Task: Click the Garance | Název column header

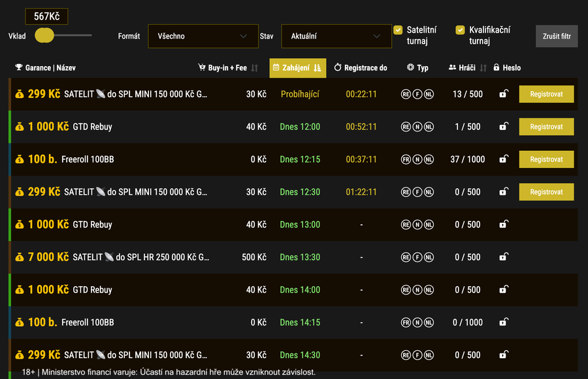Action: (x=46, y=68)
